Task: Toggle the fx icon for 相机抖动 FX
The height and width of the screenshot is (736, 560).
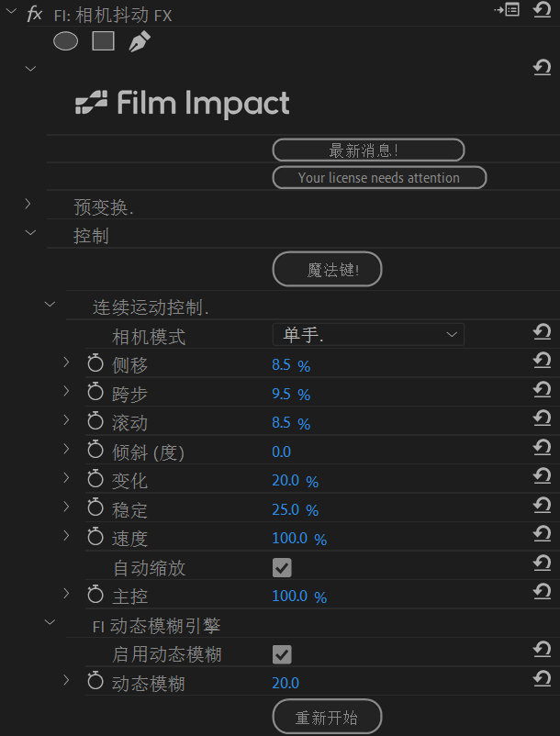Action: pos(35,14)
